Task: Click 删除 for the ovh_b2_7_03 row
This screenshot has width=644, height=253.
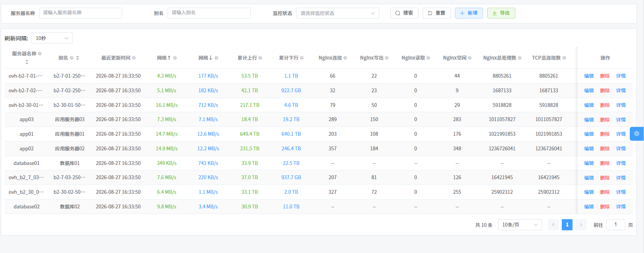Action: pos(605,178)
